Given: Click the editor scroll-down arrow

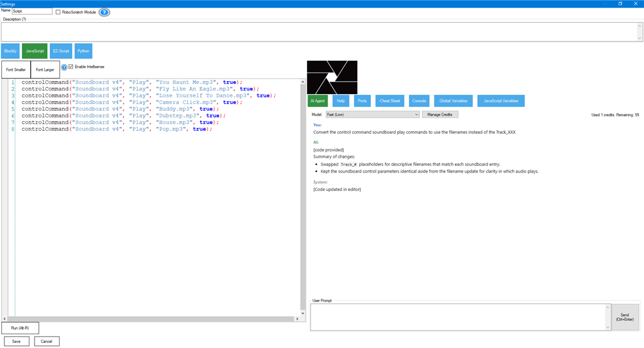Looking at the screenshot, I should (303, 313).
